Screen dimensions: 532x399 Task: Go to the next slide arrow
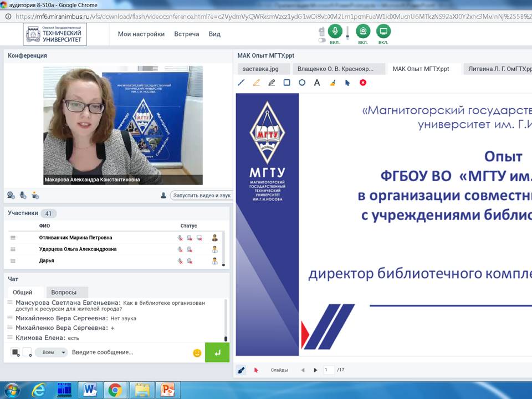[315, 370]
